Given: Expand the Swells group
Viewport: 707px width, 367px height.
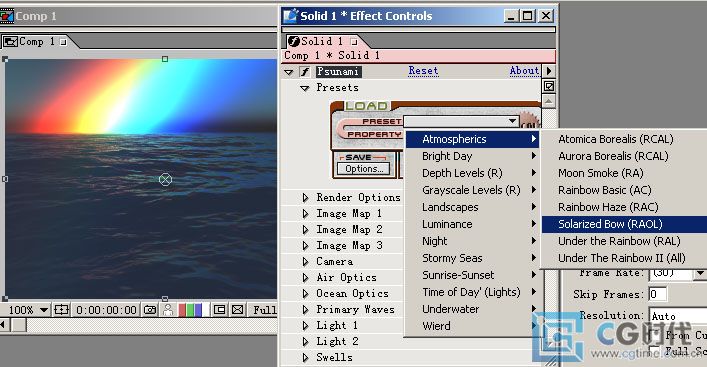Looking at the screenshot, I should click(x=305, y=358).
